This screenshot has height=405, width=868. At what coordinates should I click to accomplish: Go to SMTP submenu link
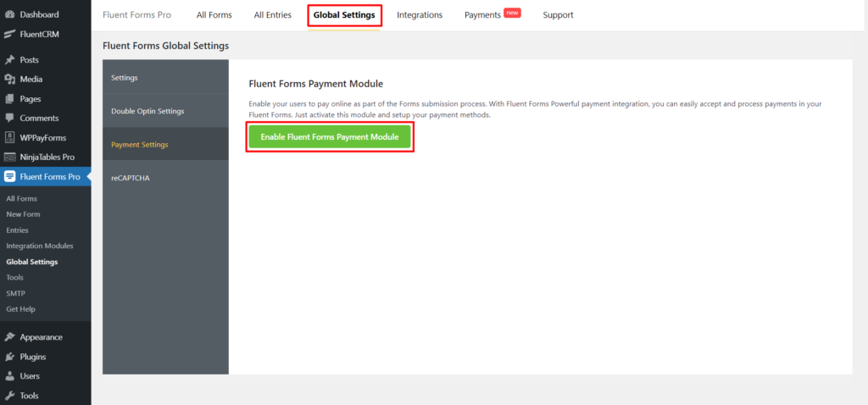(x=15, y=293)
